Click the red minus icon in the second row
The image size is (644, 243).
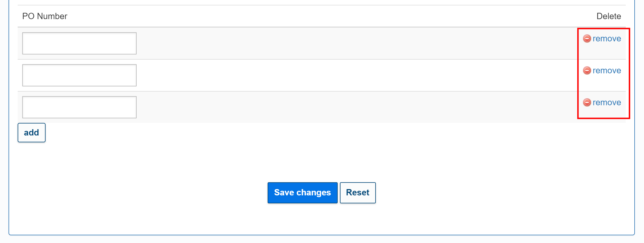(587, 70)
